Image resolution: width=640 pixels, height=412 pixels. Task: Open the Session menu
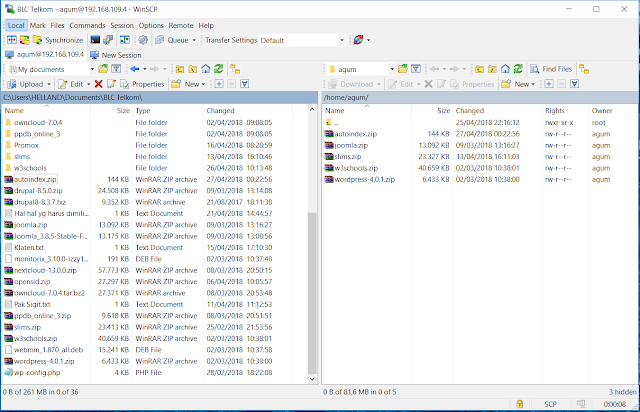tap(122, 25)
